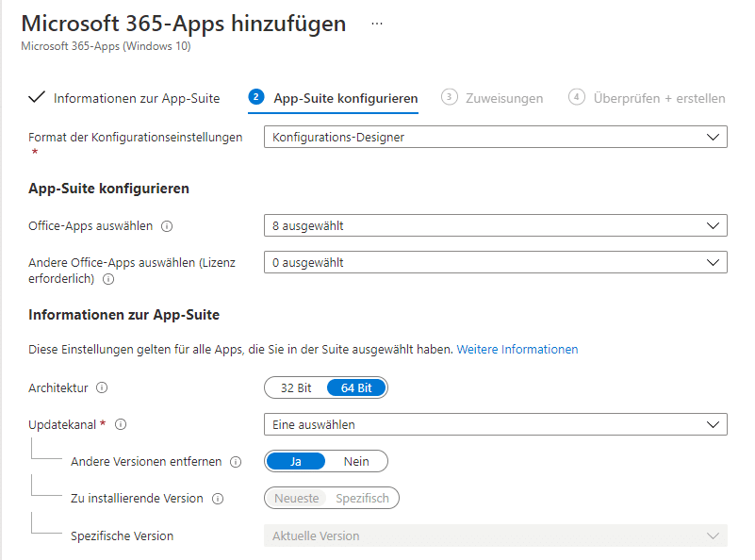Click the Microsoft 365-Apps hinzufügen title
The height and width of the screenshot is (560, 755).
[x=184, y=24]
